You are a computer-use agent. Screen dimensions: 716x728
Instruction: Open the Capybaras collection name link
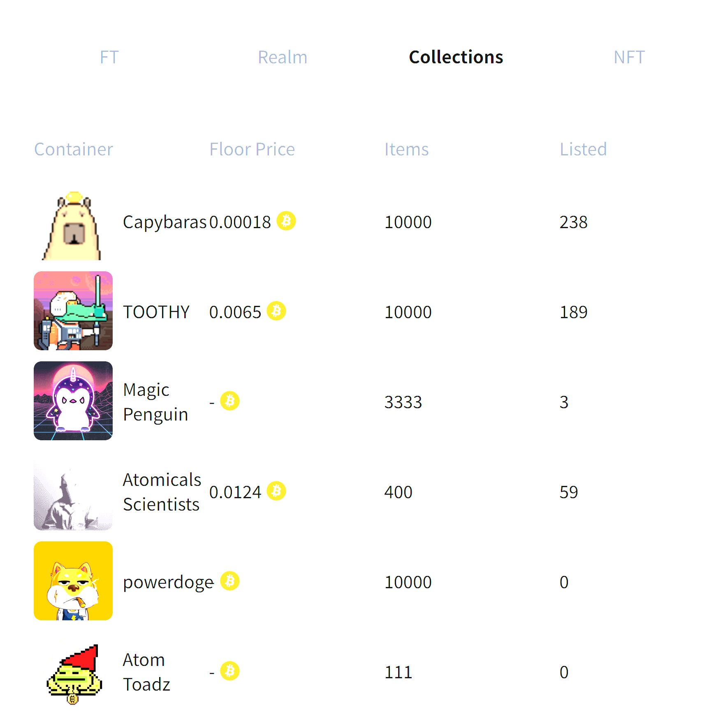[x=165, y=222]
